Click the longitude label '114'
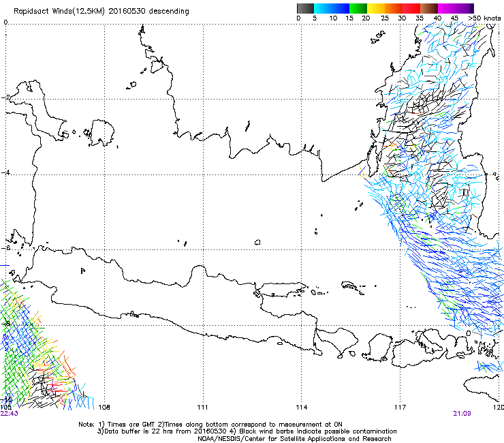 tap(302, 408)
